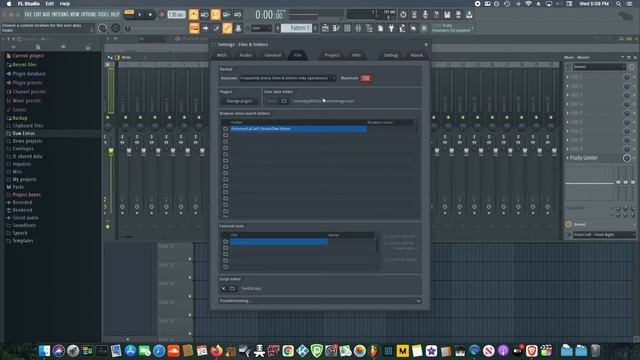Open the Trash in the dock
This screenshot has width=640, height=360.
(x=596, y=350)
